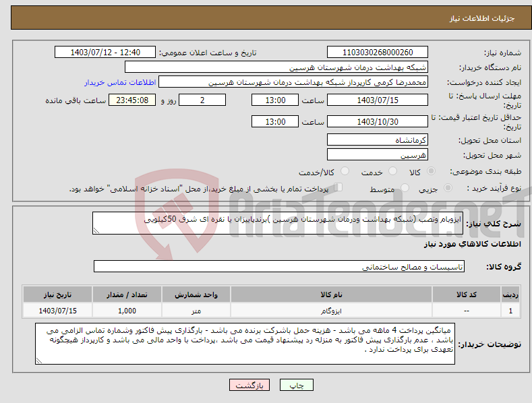Click the شرح کلی نیاز label

tap(494, 224)
